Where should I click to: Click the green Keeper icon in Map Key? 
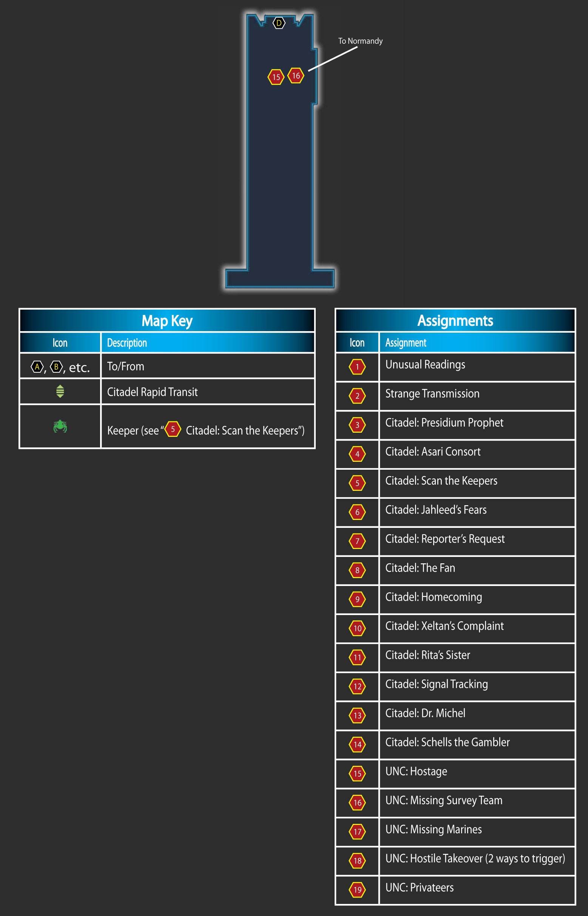[x=60, y=426]
